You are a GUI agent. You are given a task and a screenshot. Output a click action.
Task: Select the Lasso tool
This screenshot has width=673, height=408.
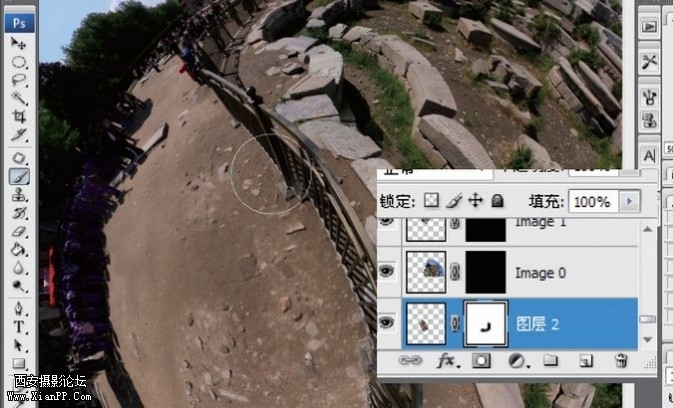(x=18, y=80)
